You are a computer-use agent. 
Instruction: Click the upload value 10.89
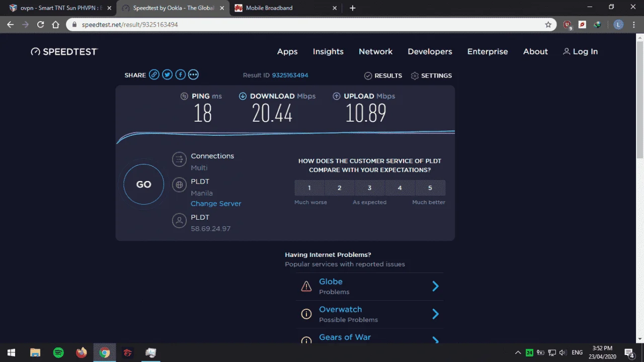pos(366,114)
